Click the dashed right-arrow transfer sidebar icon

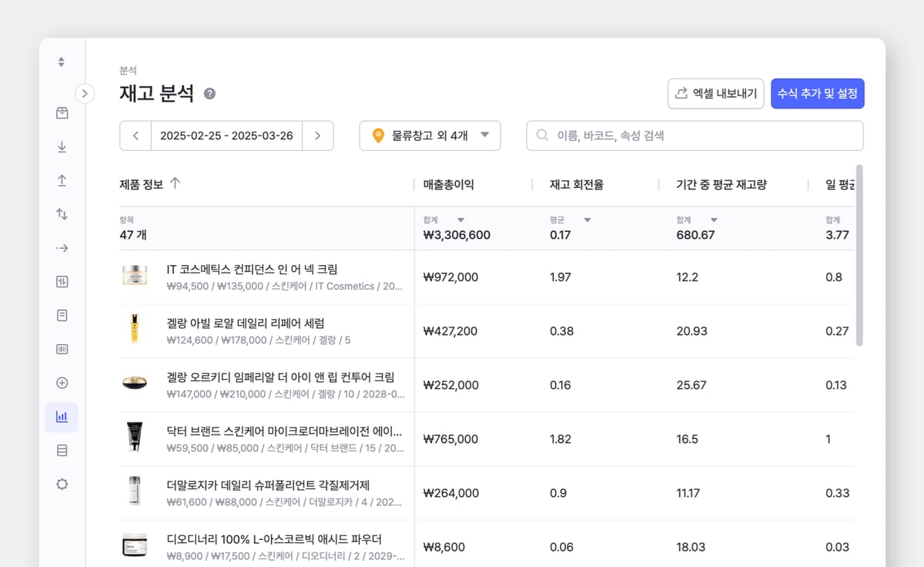coord(62,248)
